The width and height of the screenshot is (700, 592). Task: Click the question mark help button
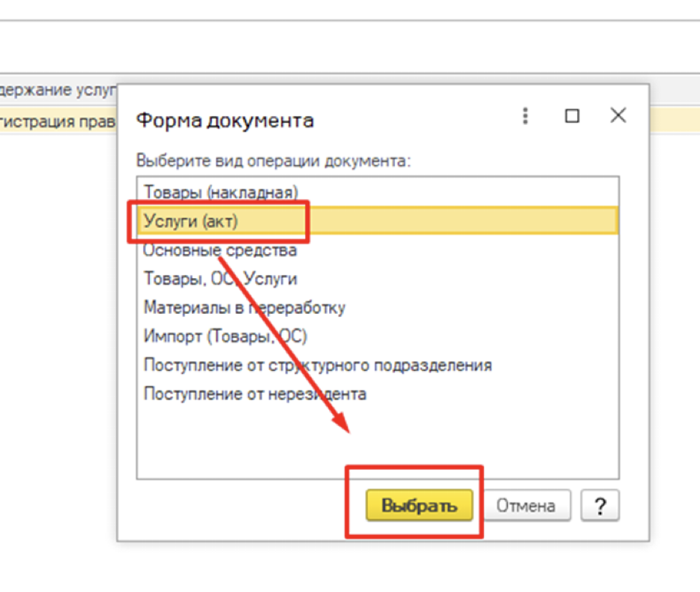pyautogui.click(x=600, y=507)
